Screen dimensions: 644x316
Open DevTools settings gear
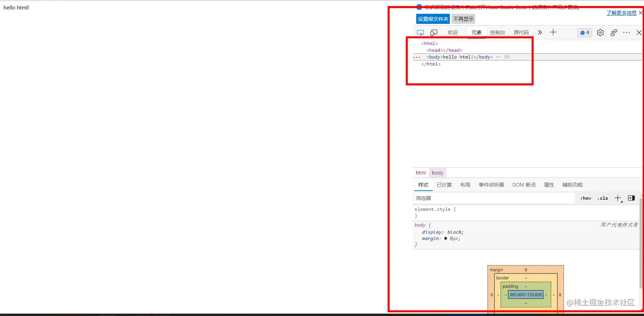pyautogui.click(x=600, y=33)
